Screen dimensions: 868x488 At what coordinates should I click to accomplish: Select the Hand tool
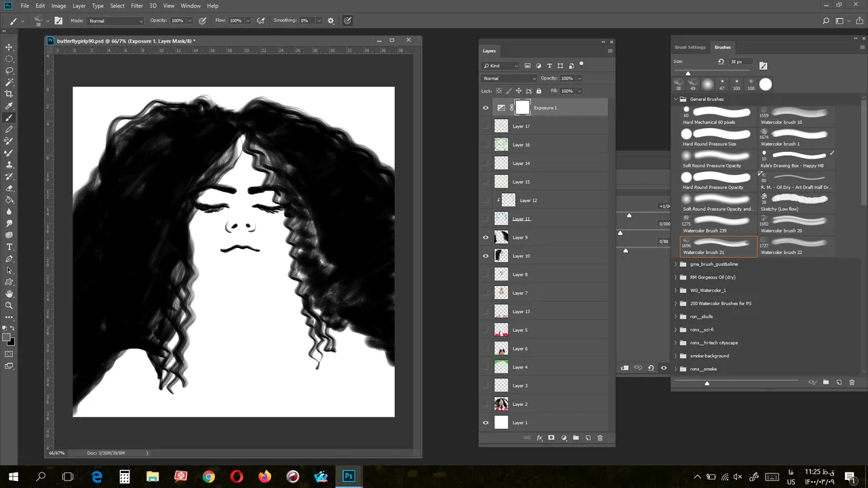click(x=9, y=294)
